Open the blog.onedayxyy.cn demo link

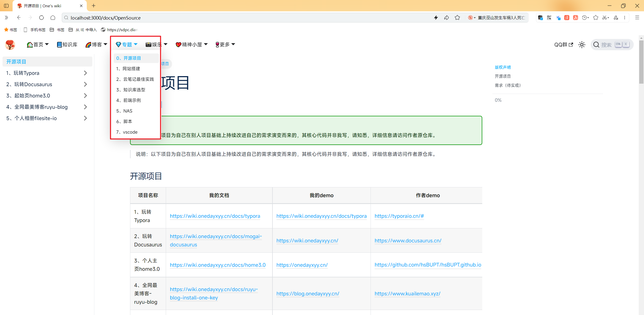[x=308, y=294]
